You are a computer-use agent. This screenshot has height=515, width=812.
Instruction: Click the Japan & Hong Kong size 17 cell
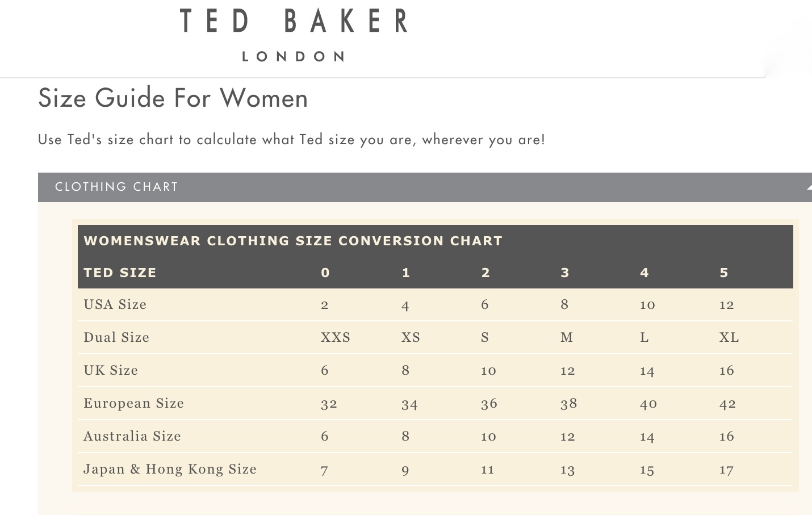pos(726,470)
